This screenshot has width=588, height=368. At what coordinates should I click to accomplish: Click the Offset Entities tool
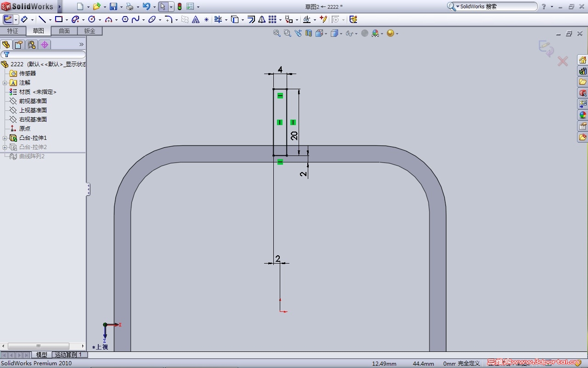pos(251,19)
